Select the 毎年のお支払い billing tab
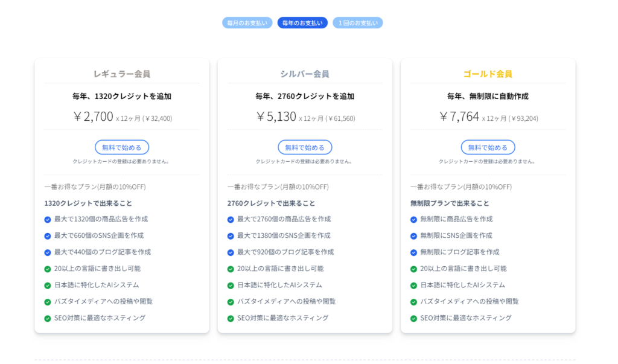This screenshot has height=364, width=618. [x=302, y=23]
